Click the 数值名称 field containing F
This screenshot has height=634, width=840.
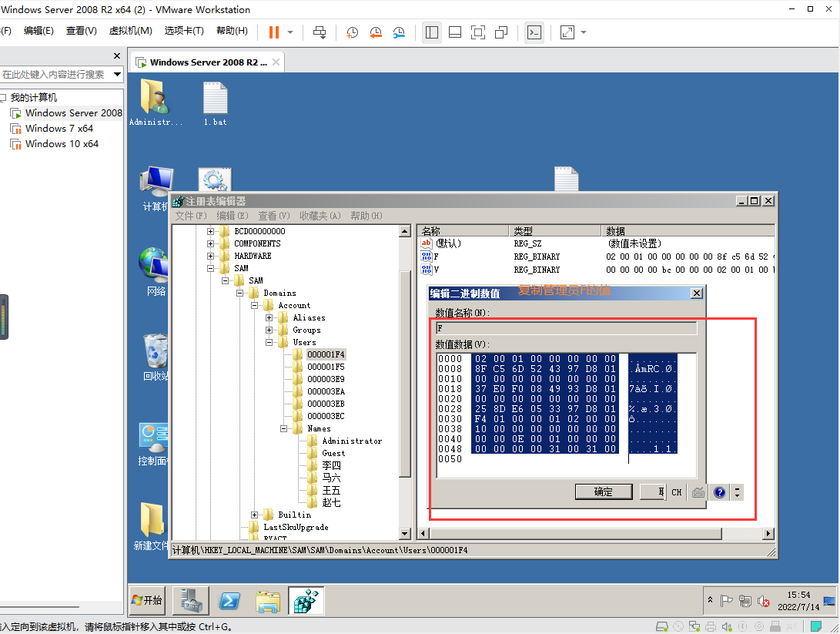(x=566, y=328)
